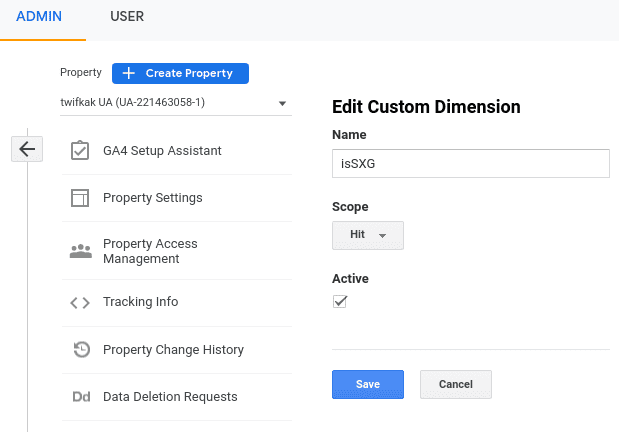Viewport: 619px width, 432px height.
Task: Open the Scope dropdown set to Hit
Action: [x=367, y=235]
